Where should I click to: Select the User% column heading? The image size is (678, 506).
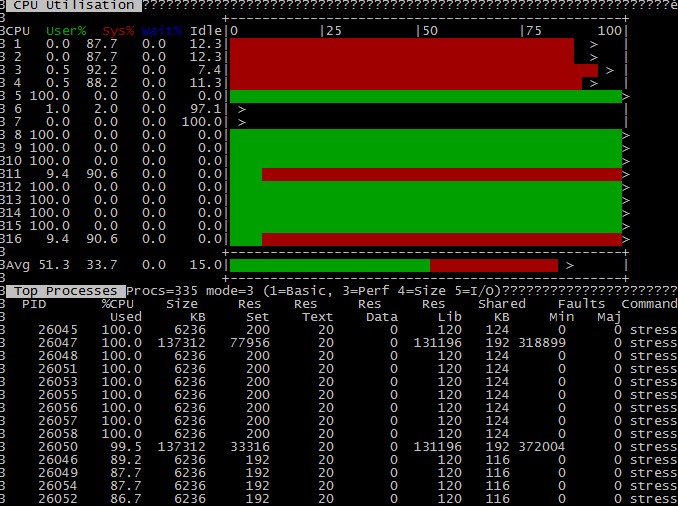(66, 31)
